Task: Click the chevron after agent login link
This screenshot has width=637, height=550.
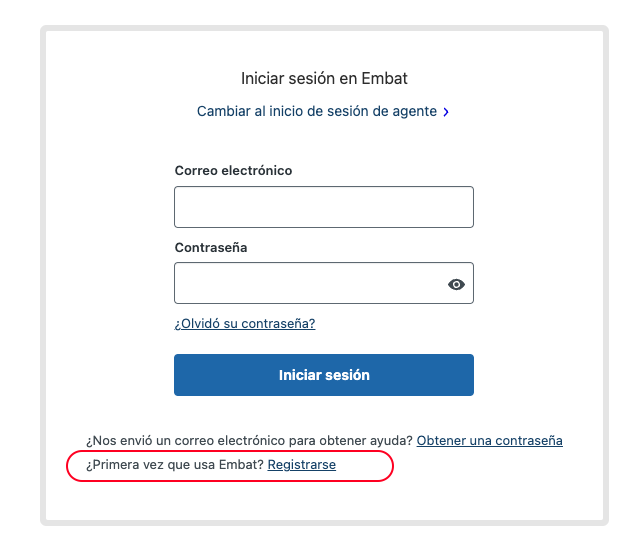Action: (x=446, y=112)
